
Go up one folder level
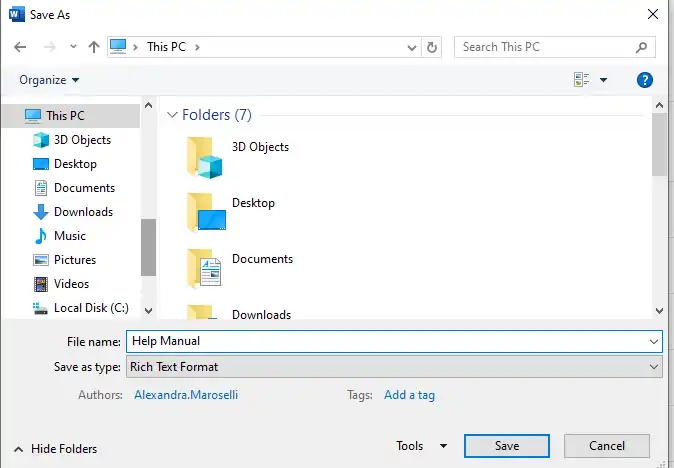[x=94, y=47]
